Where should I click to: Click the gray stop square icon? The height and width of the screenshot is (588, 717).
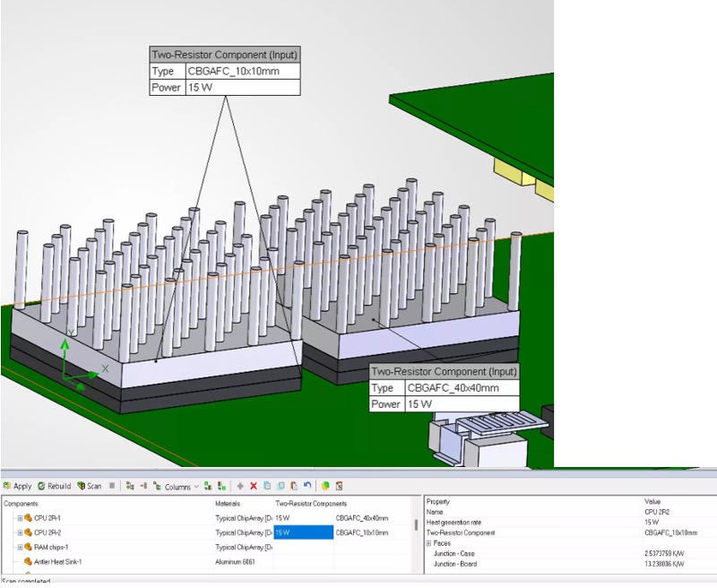point(112,486)
